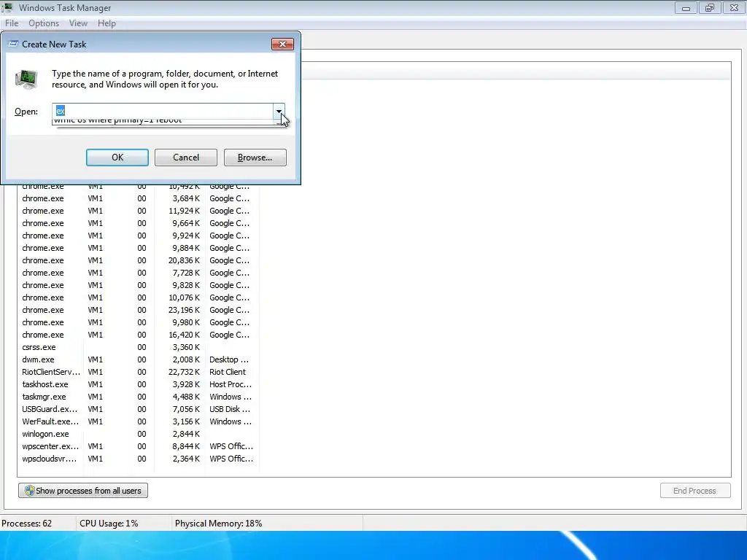Click the Task Manager title bar icon

point(7,7)
